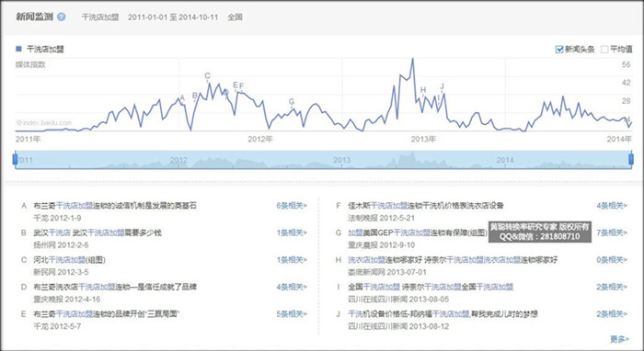644x351 pixels.
Task: Enable the 平均值 checkbox
Action: (604, 50)
